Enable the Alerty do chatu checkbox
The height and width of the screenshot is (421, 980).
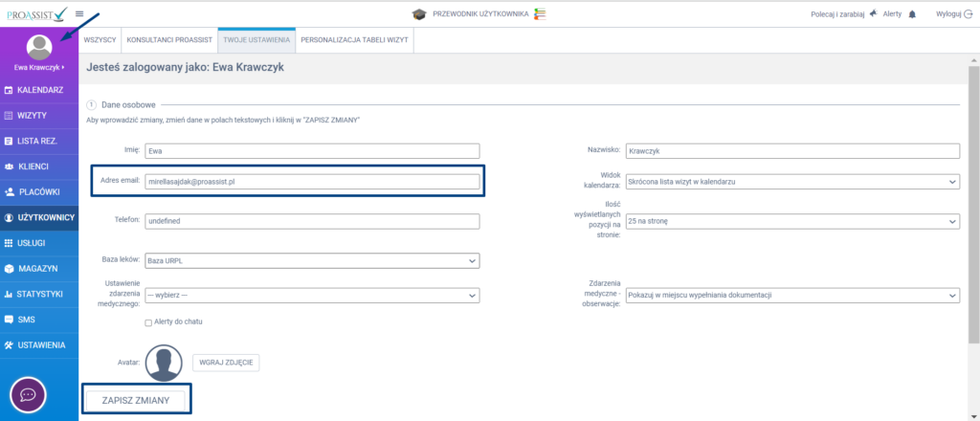[x=147, y=321]
